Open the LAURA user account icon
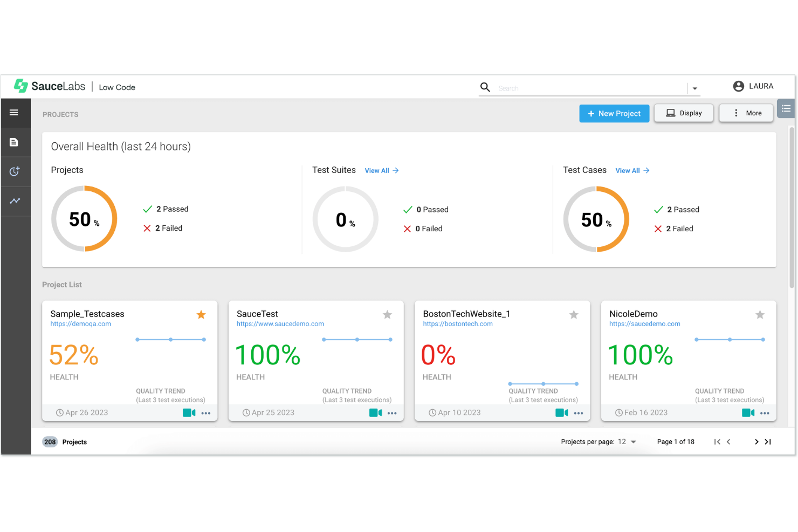This screenshot has width=798, height=532. (x=739, y=86)
